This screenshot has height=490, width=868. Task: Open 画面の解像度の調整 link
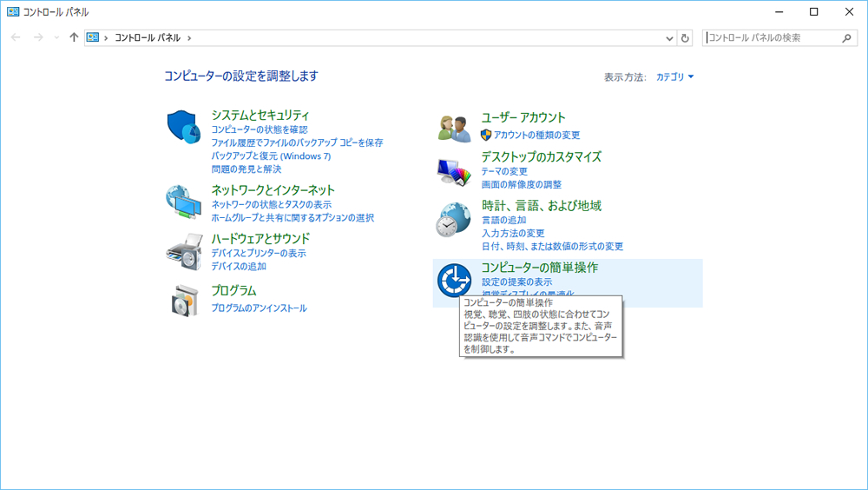(x=521, y=184)
